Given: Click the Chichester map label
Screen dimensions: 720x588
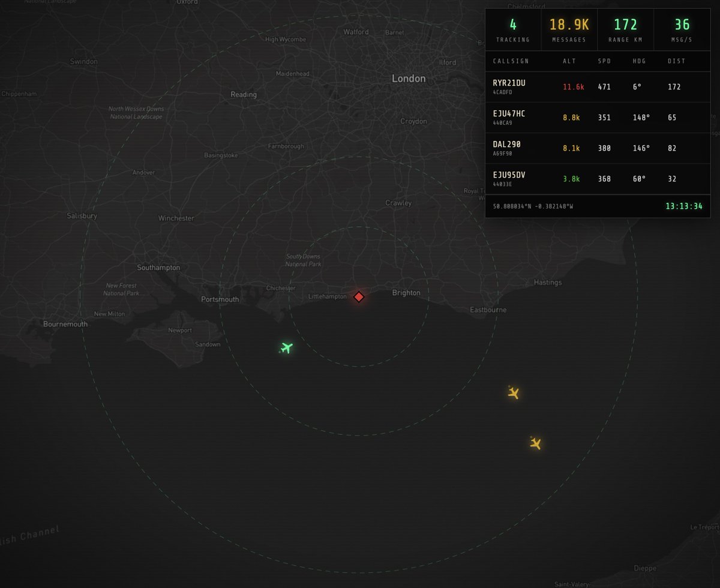Looking at the screenshot, I should click(281, 288).
